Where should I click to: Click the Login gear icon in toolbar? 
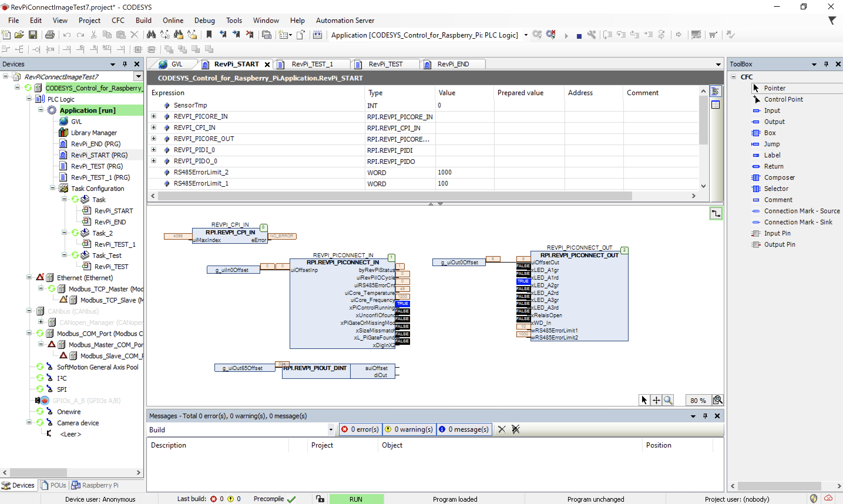pos(537,35)
